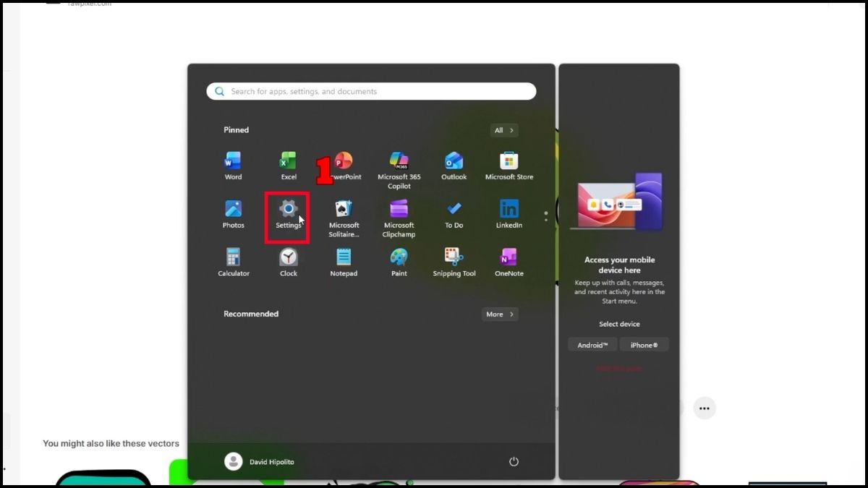Open OneNote from pinned apps
This screenshot has height=488, width=868.
(x=509, y=262)
